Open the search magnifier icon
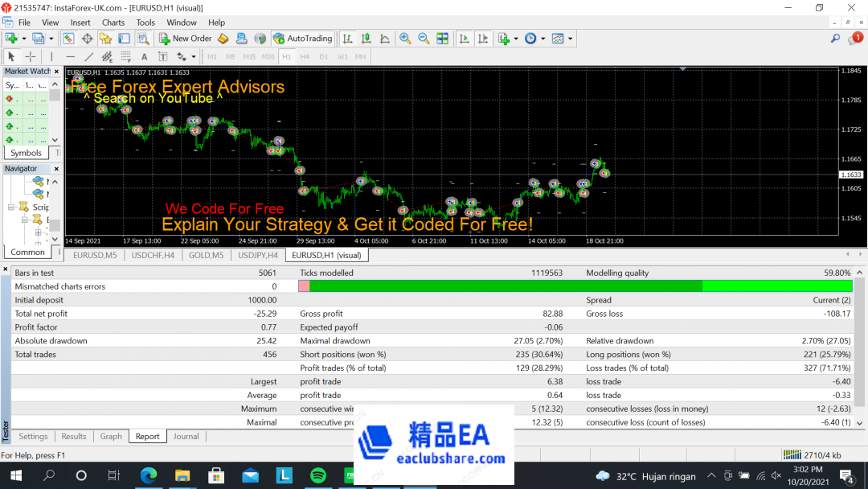Screen dimensions: 868x489 835,39
